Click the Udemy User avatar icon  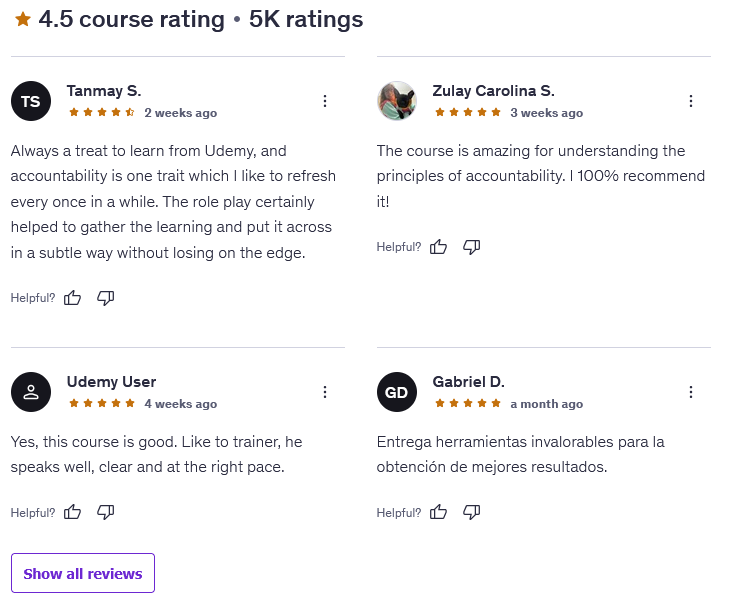pyautogui.click(x=31, y=392)
